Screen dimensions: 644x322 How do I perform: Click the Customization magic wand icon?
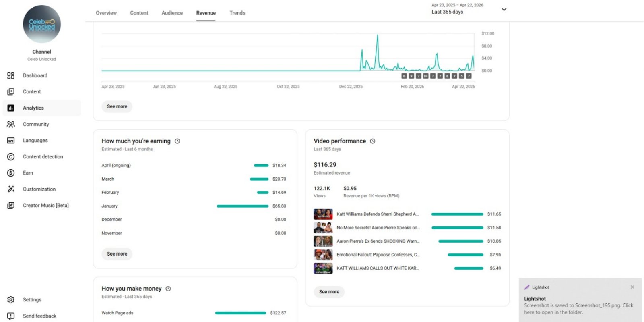pyautogui.click(x=11, y=189)
